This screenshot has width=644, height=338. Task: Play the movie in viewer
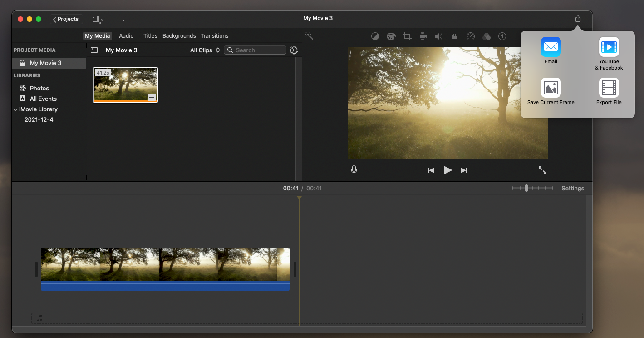pos(447,170)
